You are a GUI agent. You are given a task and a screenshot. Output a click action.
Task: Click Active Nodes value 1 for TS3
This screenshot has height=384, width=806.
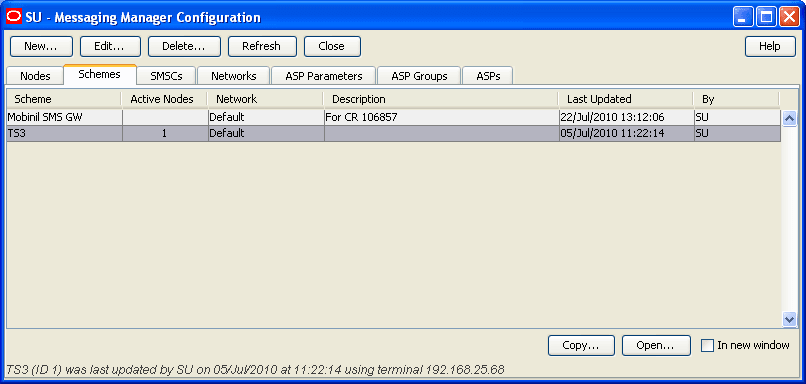coord(164,134)
